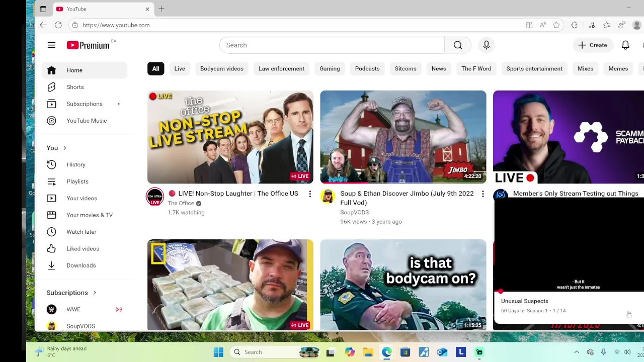The height and width of the screenshot is (362, 644).
Task: Open the Watch later list
Action: point(84,232)
